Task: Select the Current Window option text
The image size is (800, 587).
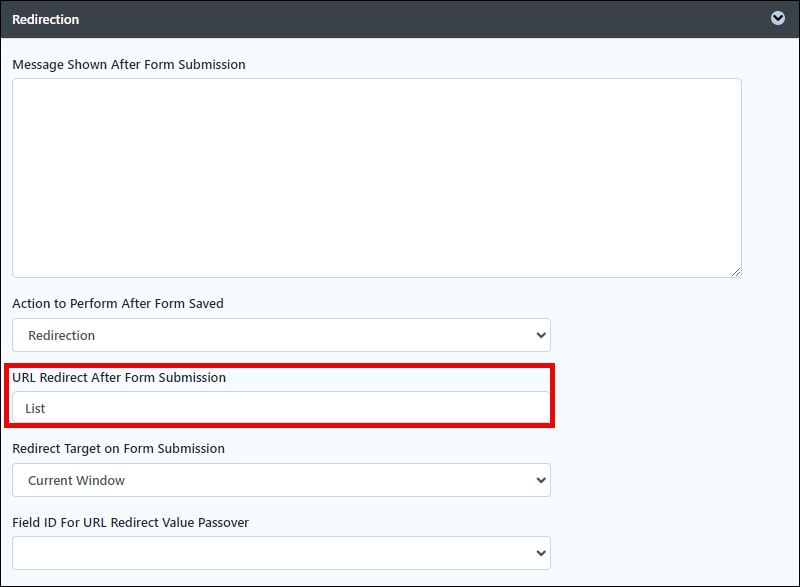Action: [77, 480]
